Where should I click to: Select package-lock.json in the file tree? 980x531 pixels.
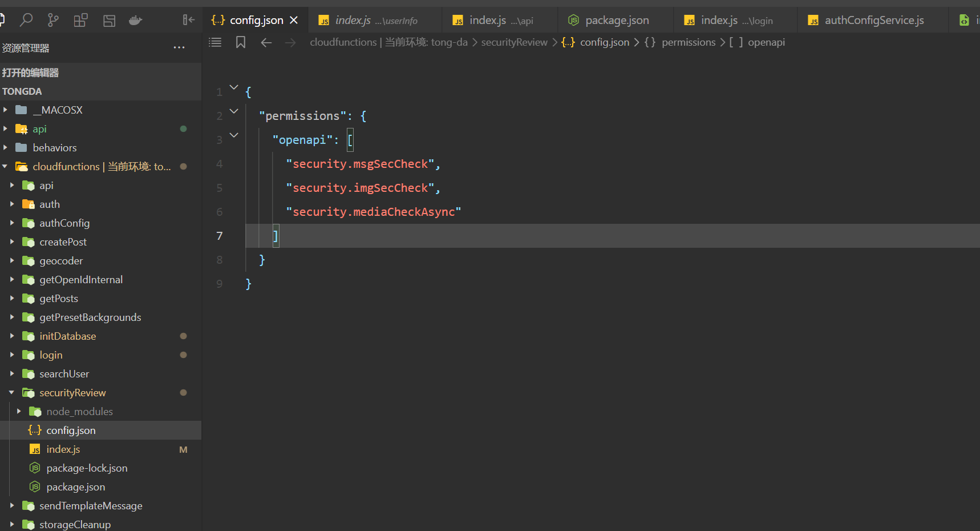click(87, 468)
